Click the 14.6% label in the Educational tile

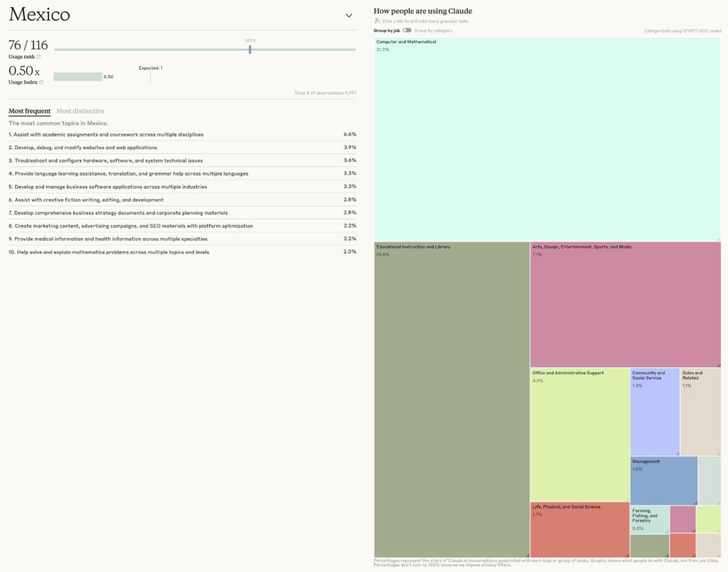[382, 254]
